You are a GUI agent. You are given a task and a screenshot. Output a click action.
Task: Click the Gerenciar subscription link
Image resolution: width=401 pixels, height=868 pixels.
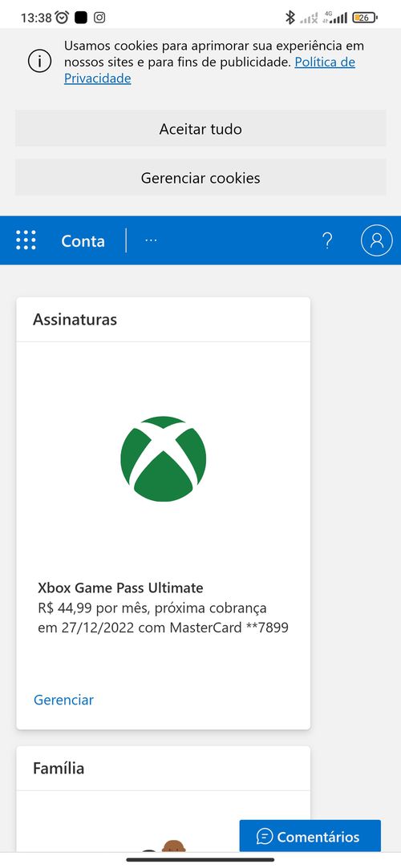coord(63,700)
